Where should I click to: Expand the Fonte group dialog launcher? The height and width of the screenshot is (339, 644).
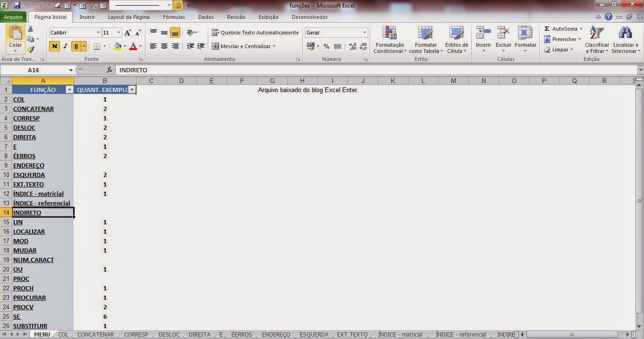pos(141,59)
